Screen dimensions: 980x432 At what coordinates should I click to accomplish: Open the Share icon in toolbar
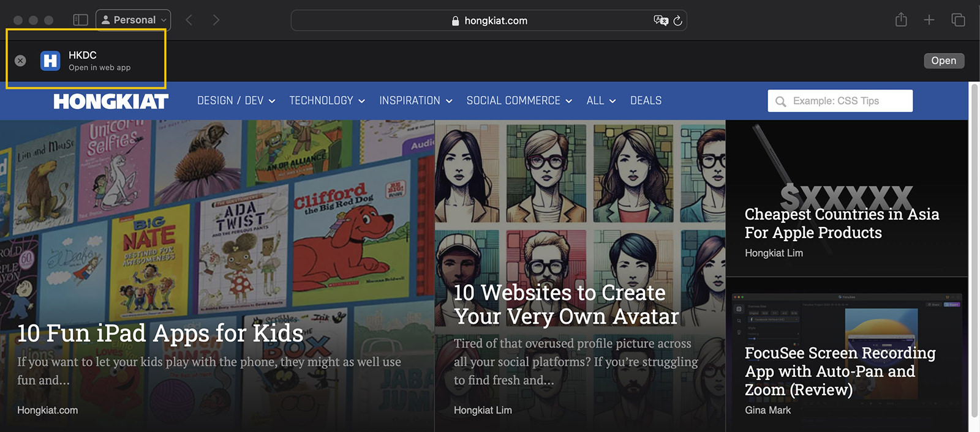click(901, 20)
